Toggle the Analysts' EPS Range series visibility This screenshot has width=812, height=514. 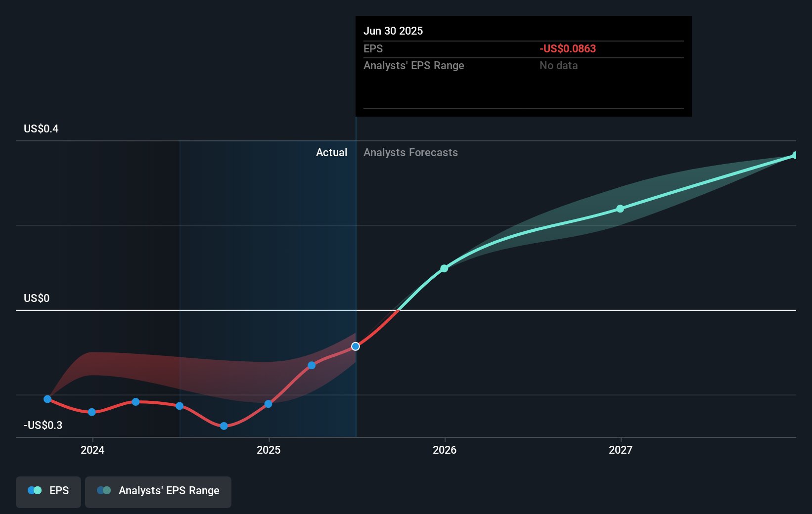(158, 491)
